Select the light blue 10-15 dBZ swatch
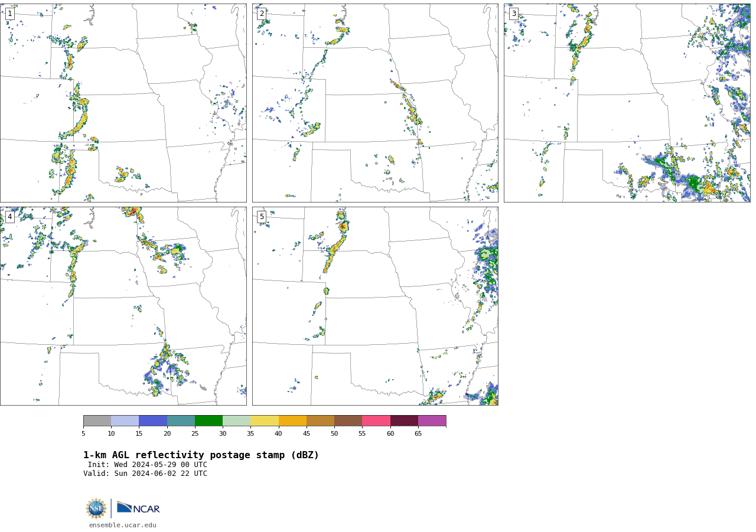The height and width of the screenshot is (532, 756). [x=125, y=420]
